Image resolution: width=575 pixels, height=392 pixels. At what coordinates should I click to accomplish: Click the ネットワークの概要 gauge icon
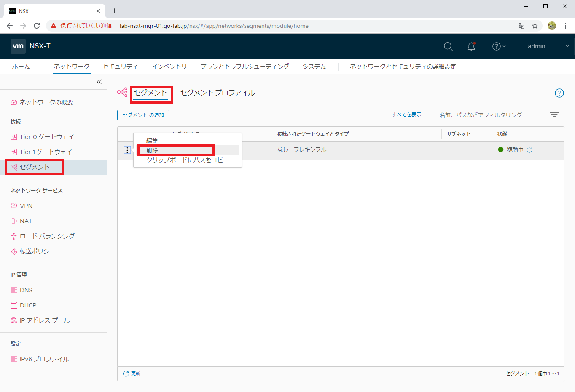(14, 102)
